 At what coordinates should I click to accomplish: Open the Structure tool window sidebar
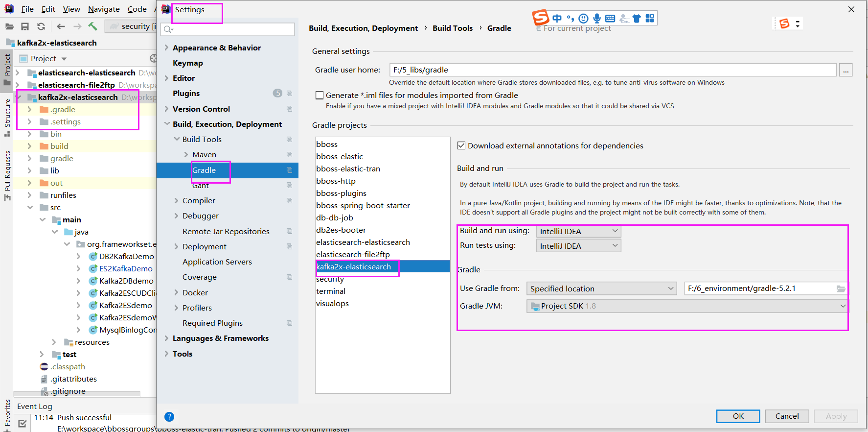tap(7, 118)
